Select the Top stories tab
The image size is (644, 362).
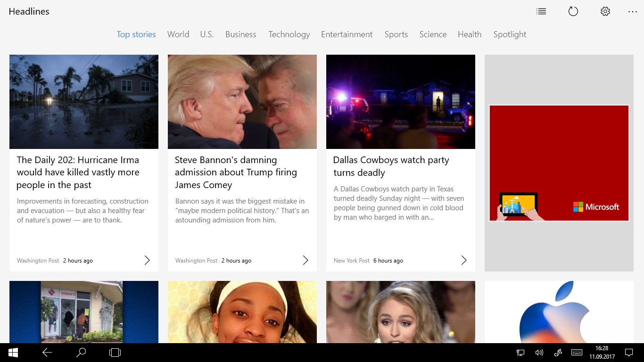click(x=136, y=34)
